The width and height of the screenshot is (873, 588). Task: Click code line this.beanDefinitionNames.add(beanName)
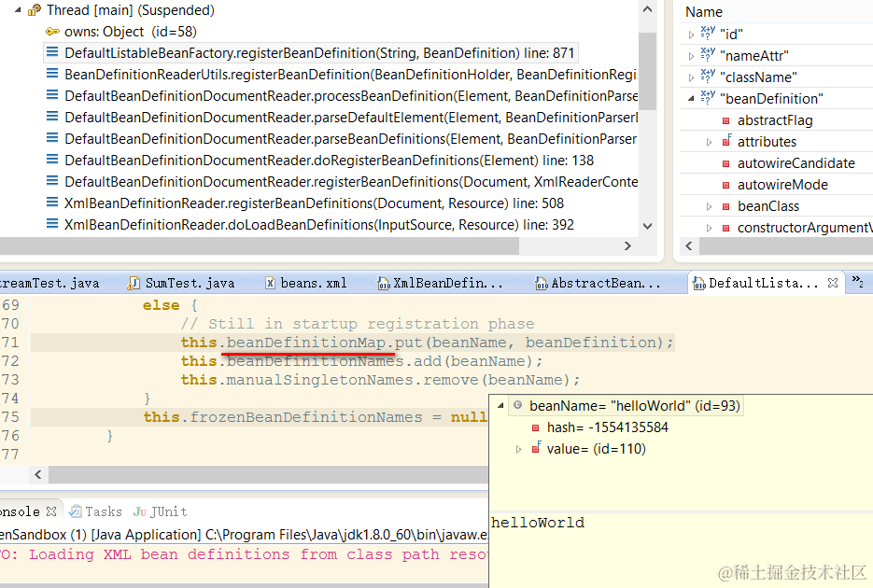coord(361,361)
